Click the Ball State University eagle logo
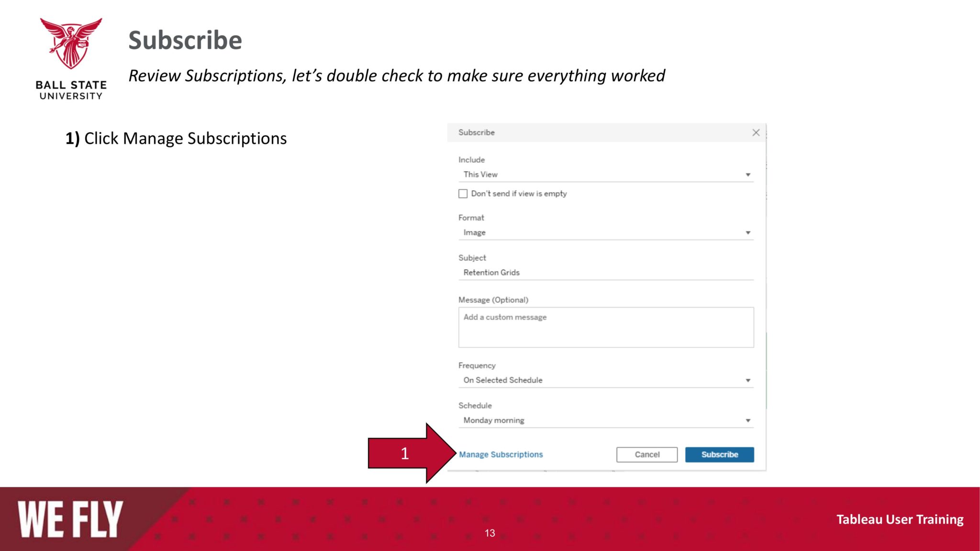Screen dimensions: 980x551 click(71, 50)
